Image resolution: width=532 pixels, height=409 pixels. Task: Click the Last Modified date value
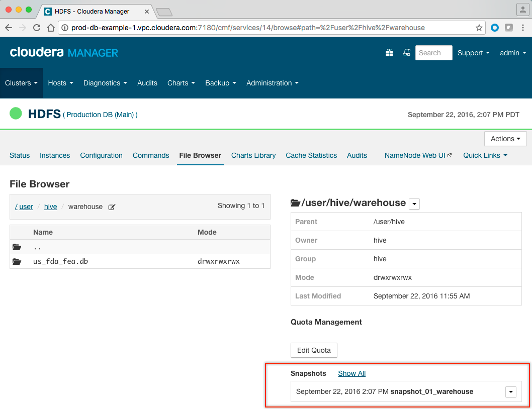coord(421,296)
